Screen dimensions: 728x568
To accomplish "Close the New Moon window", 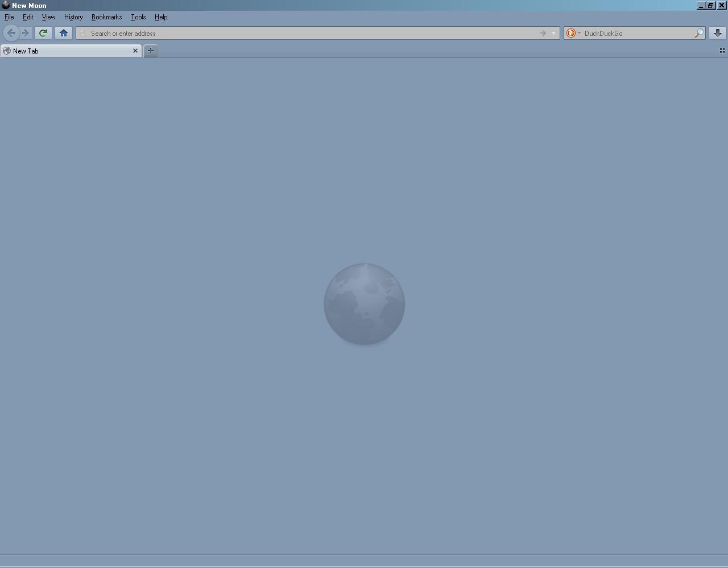I will point(722,5).
